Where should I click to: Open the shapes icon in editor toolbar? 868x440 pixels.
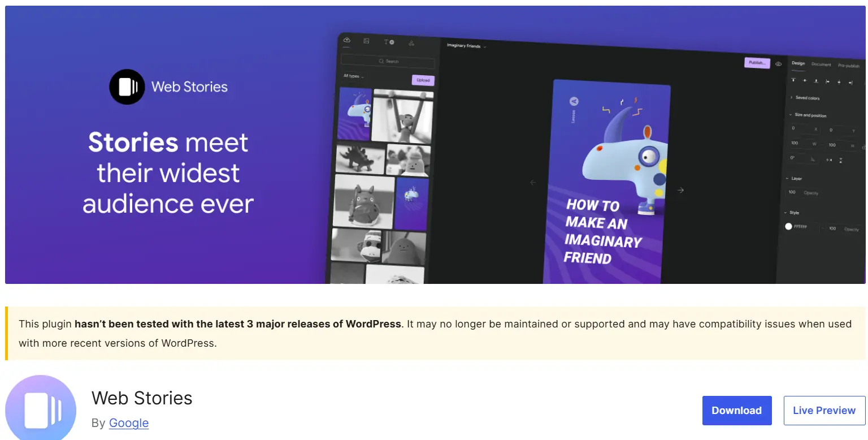(x=411, y=43)
